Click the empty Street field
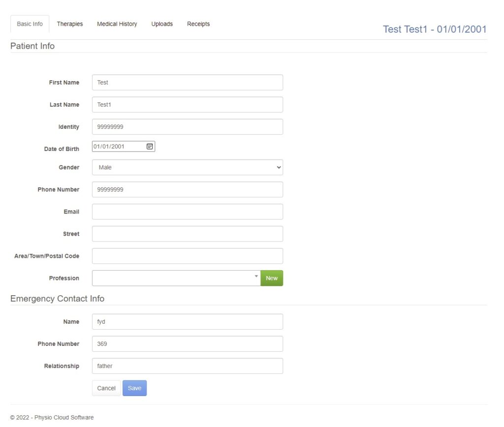Image resolution: width=504 pixels, height=427 pixels. pyautogui.click(x=188, y=234)
